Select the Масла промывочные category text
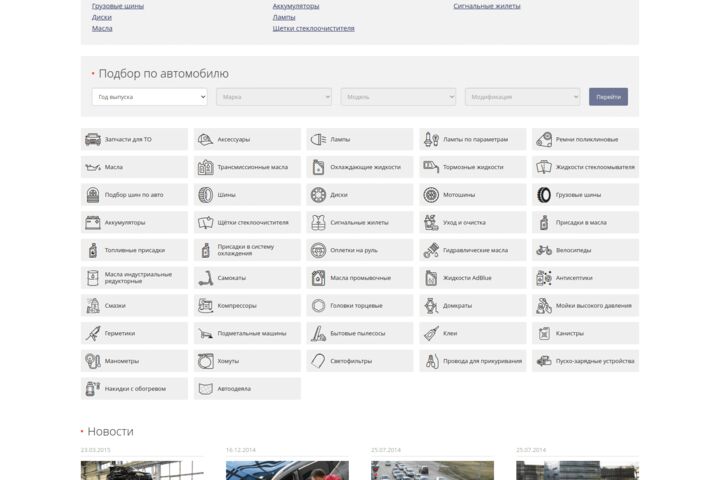The width and height of the screenshot is (720, 480). [x=360, y=278]
